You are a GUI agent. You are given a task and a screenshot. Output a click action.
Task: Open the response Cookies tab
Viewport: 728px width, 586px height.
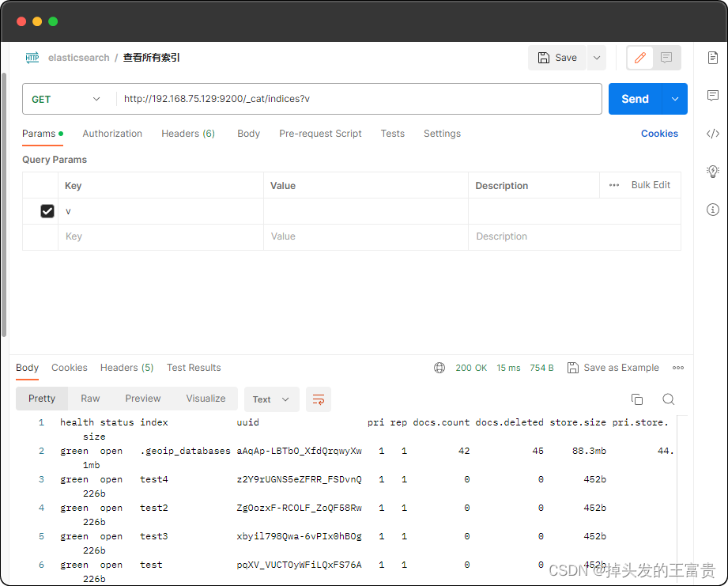pos(70,368)
